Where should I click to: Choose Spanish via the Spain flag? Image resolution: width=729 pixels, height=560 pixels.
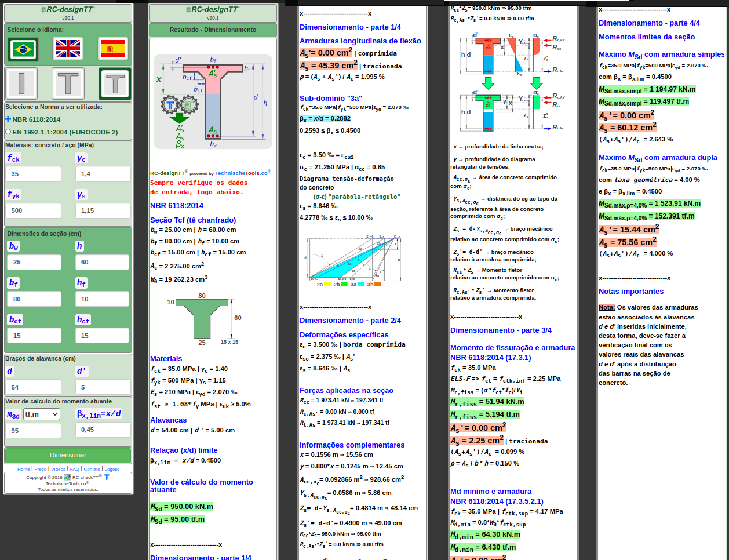pos(113,49)
